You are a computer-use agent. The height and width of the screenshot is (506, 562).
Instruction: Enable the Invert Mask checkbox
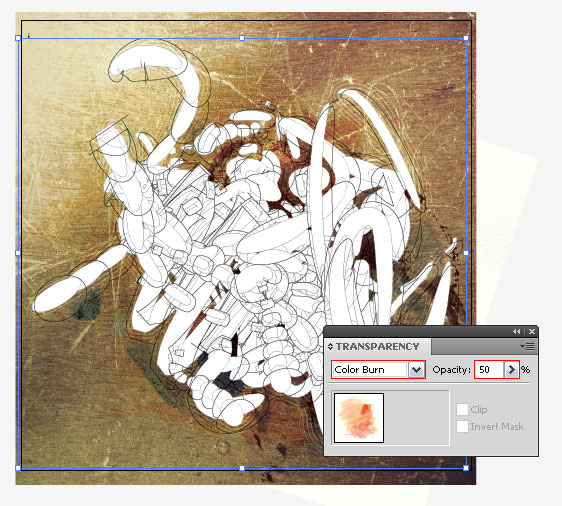pos(462,426)
